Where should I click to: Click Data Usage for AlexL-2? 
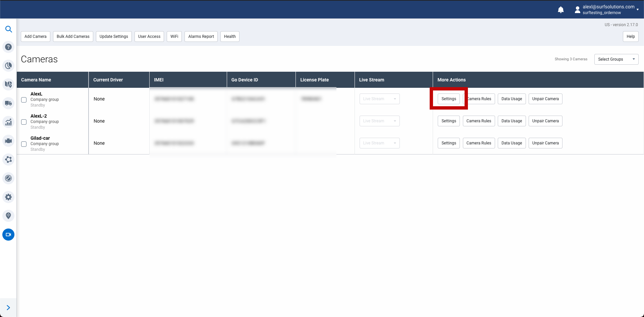(x=512, y=121)
